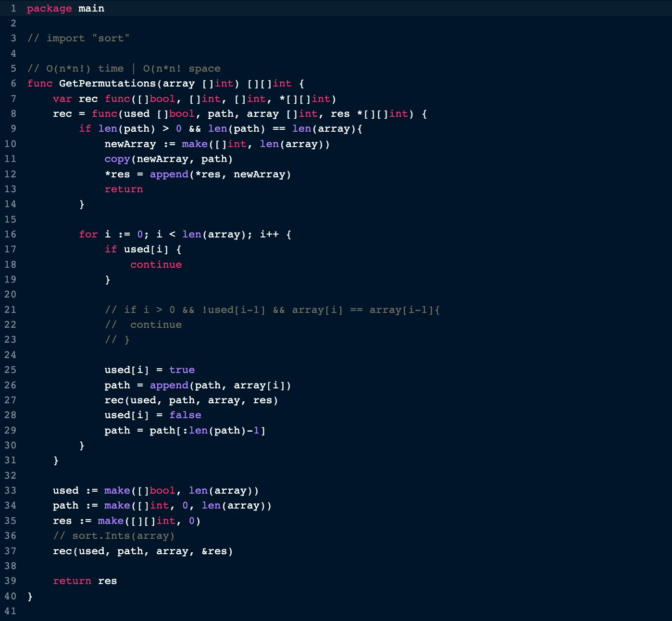Place cursor on the commented import "sort" line
Screen dimensions: 672x621
click(x=78, y=38)
